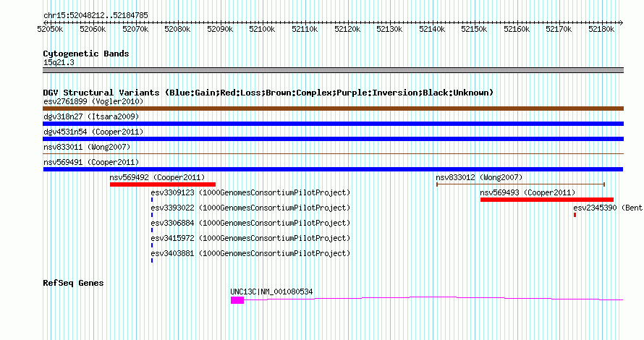Open the esv2761899 (Vogler2010) label
Image resolution: width=644 pixels, height=340 pixels.
[93, 101]
